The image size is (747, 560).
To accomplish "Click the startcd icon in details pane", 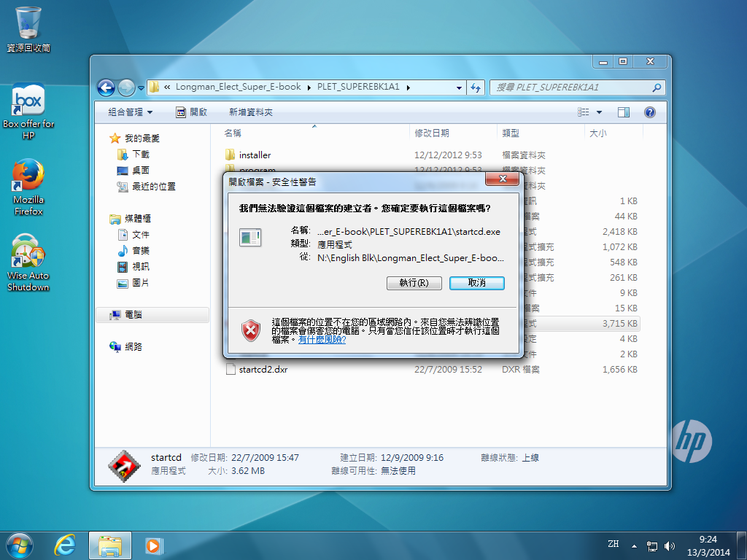I will click(124, 466).
